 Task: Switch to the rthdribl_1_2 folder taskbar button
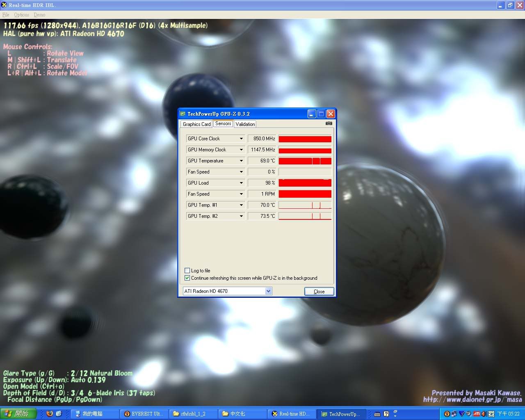coord(194,414)
